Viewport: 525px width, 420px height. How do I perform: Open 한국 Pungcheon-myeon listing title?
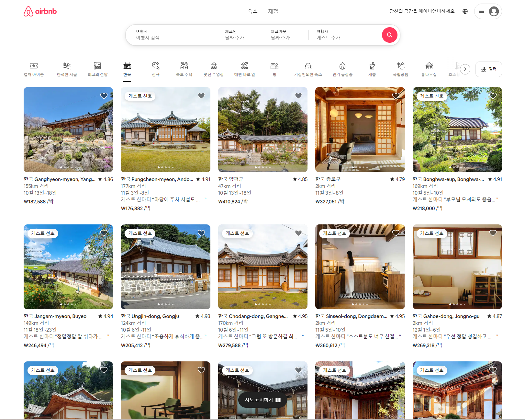[x=157, y=179]
